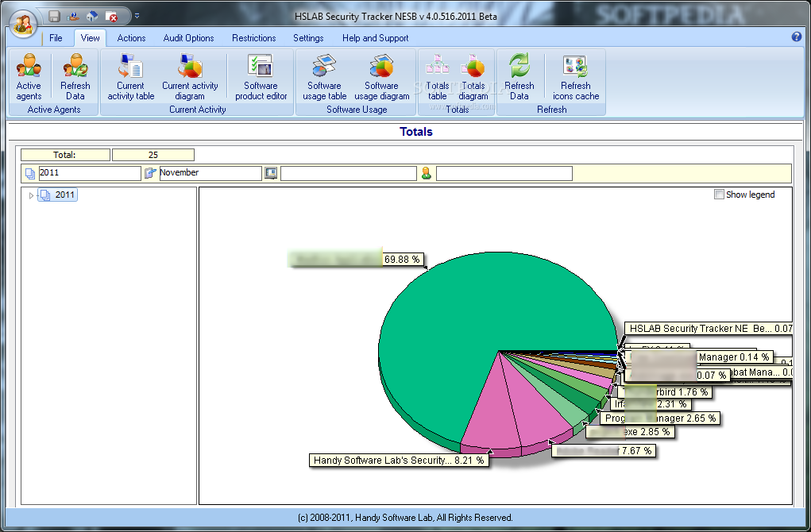Open quick access toolbar customize dropdown
This screenshot has height=532, width=811.
click(x=137, y=16)
